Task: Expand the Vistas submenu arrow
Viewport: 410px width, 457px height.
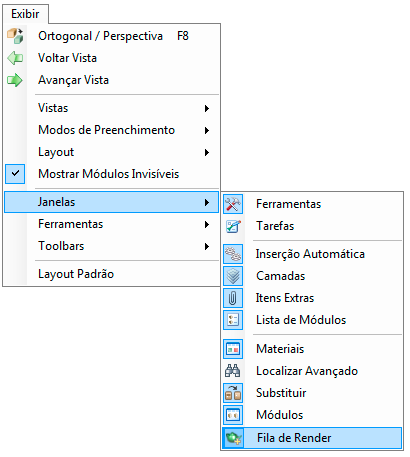Action: click(207, 108)
